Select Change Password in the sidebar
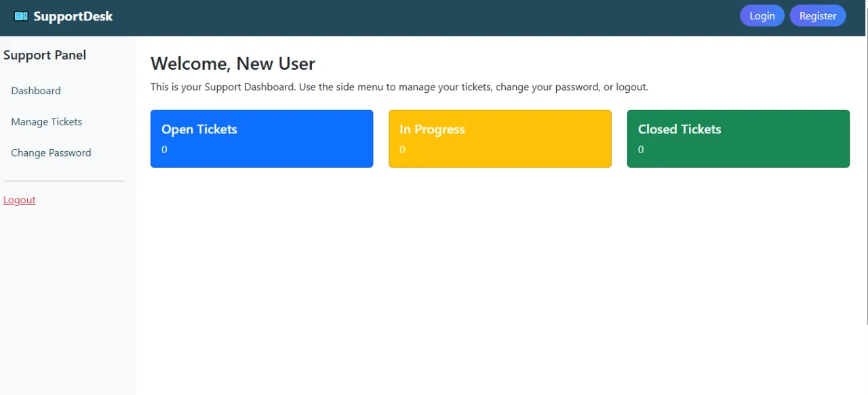This screenshot has height=395, width=868. (x=51, y=153)
